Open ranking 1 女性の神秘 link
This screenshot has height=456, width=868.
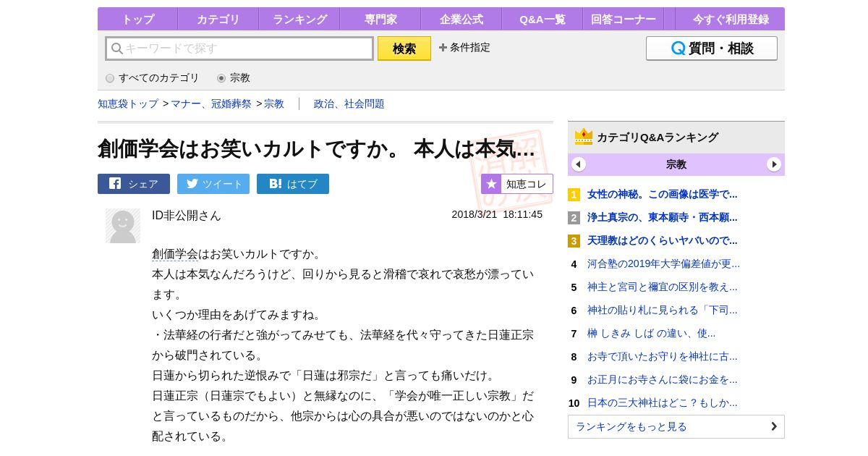click(x=663, y=194)
